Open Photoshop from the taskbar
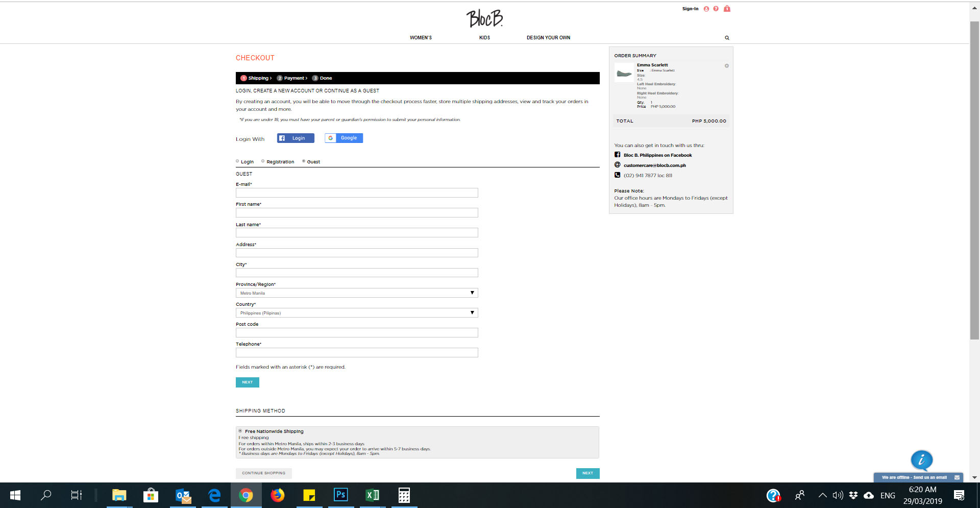Screen dimensions: 980x508 341,495
